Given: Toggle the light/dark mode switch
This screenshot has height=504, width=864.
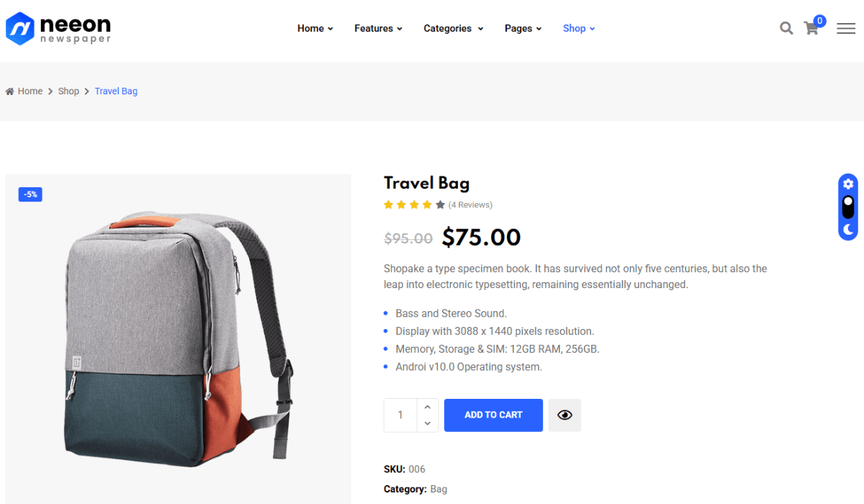Looking at the screenshot, I should (848, 207).
